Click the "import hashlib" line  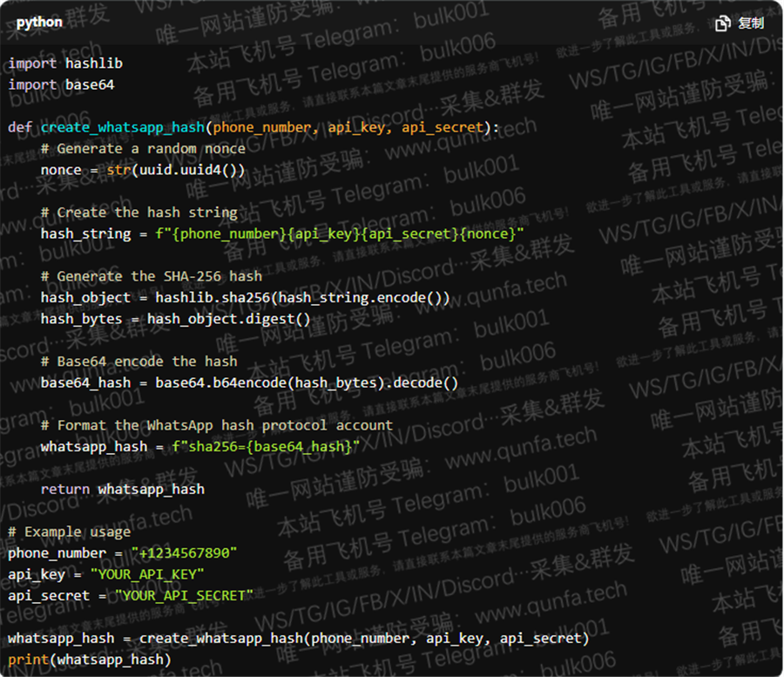click(x=65, y=64)
